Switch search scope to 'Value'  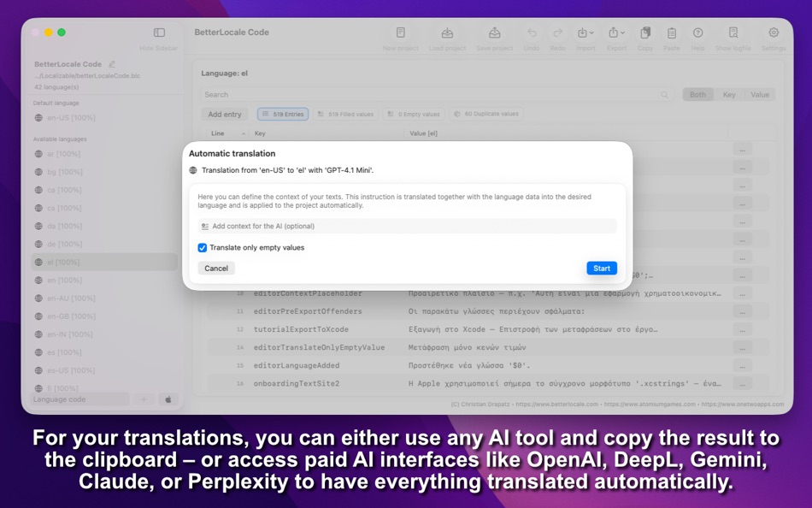click(760, 94)
